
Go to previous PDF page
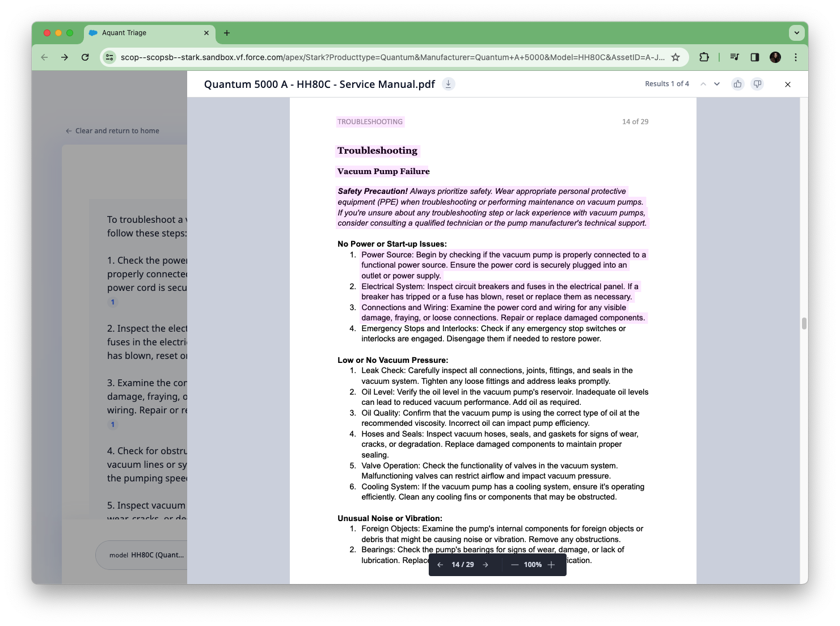(440, 565)
